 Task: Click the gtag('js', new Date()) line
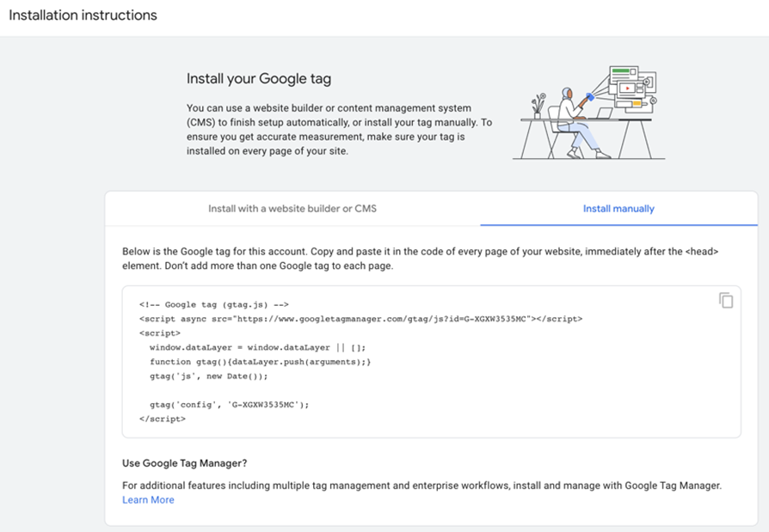point(209,376)
